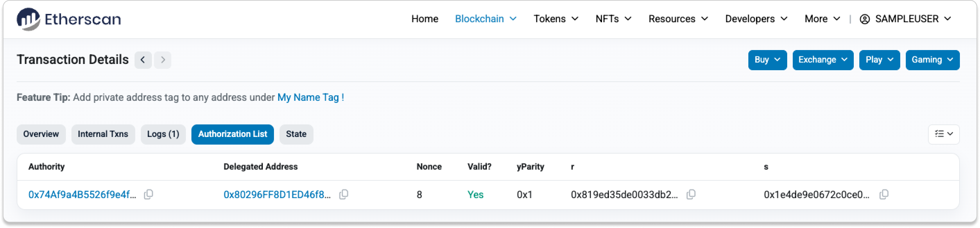Copy the r signature value

(x=691, y=194)
